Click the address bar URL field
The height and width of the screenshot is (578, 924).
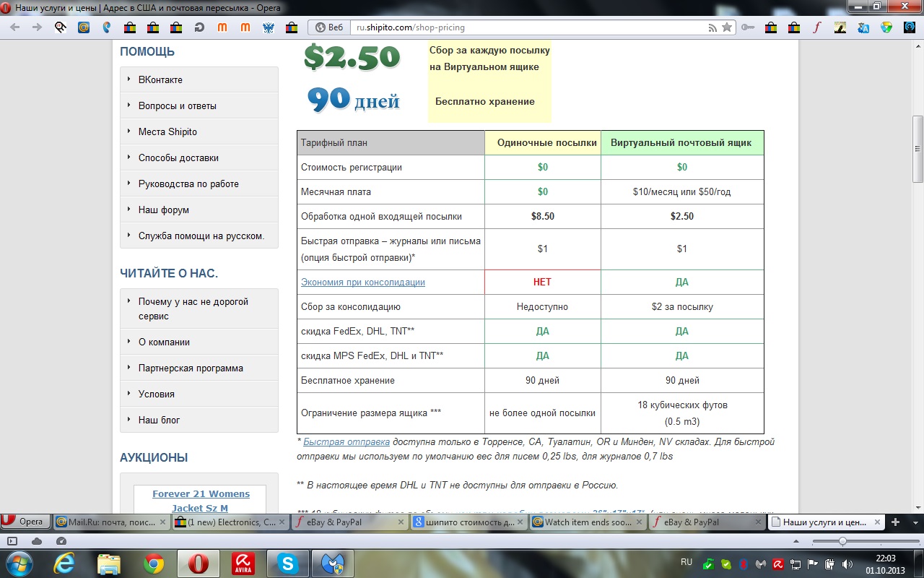pos(527,27)
